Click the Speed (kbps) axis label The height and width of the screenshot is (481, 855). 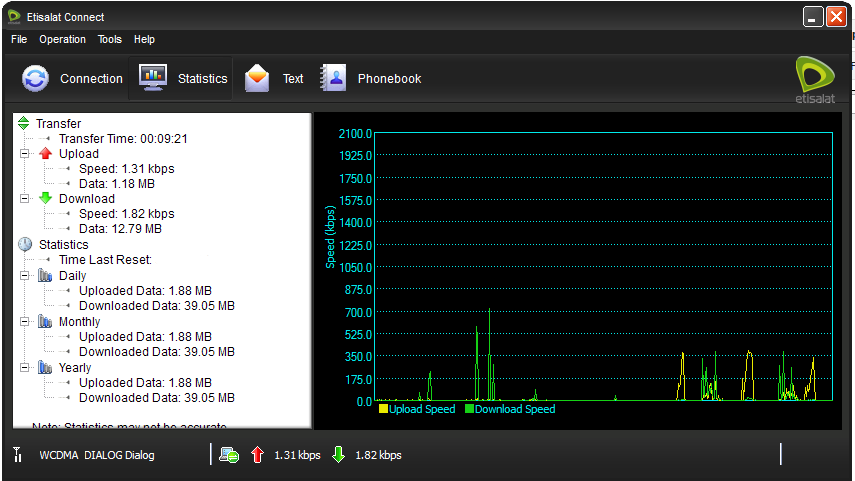pos(330,237)
